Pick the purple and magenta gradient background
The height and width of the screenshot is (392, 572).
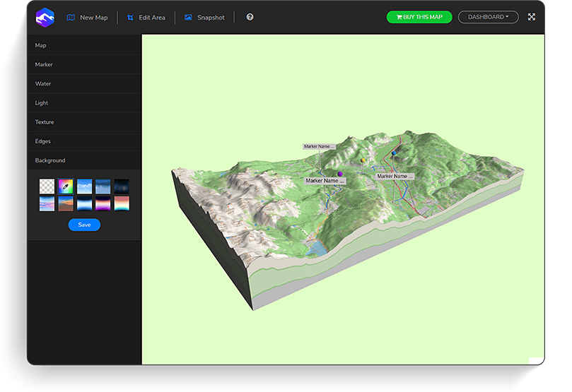click(x=103, y=203)
